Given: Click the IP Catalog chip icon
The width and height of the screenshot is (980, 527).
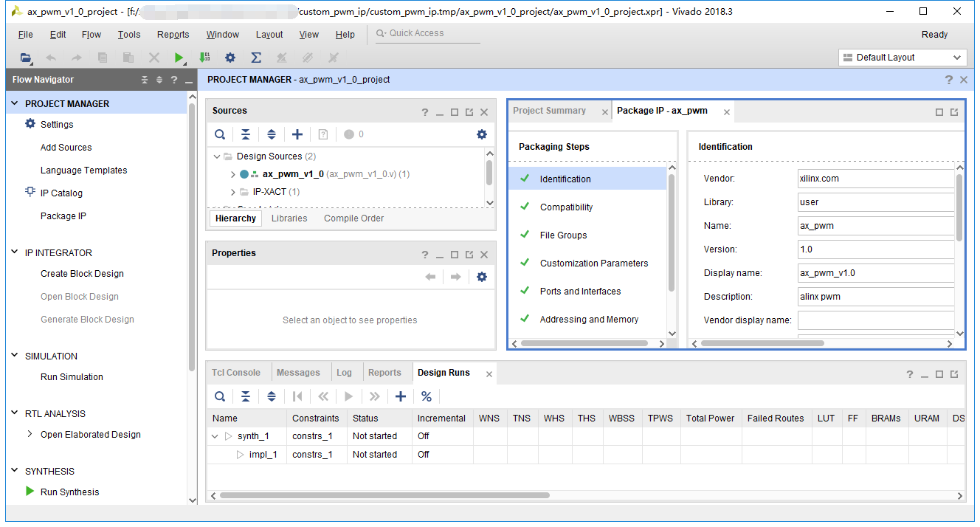Looking at the screenshot, I should click(30, 193).
